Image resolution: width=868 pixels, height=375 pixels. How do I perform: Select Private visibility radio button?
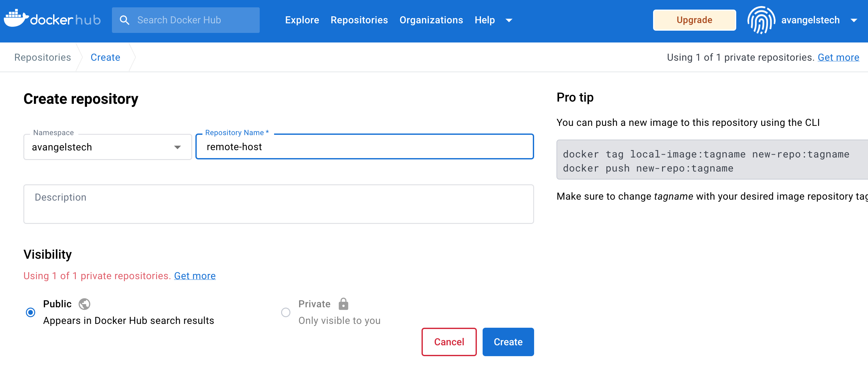pos(285,312)
